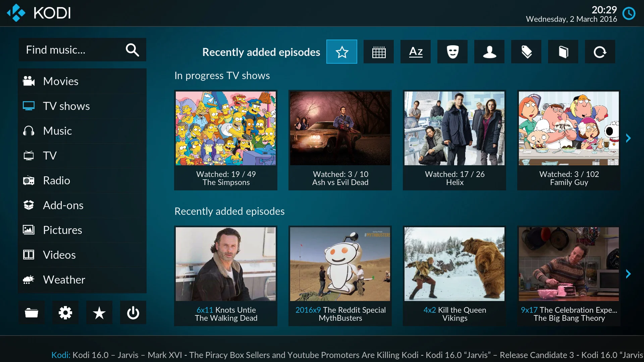Open the Ash vs Evil Dead thumbnail
The height and width of the screenshot is (362, 644).
pos(340,140)
